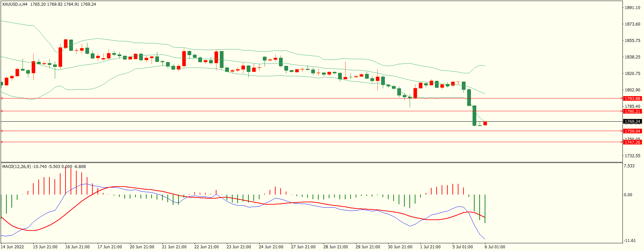
Task: Click the 14 Jun 2022 date label
Action: click(x=12, y=247)
